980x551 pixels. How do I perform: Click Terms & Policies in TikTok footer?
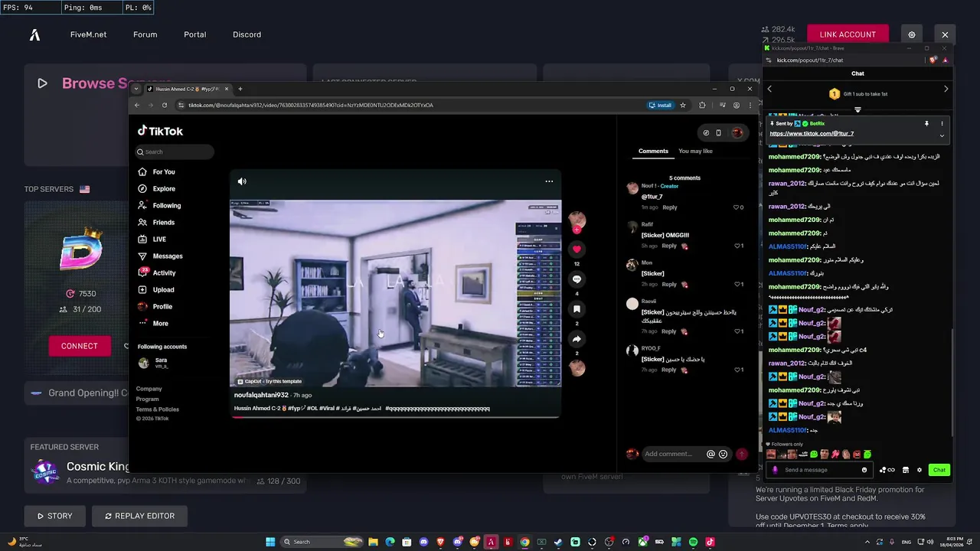(x=158, y=409)
